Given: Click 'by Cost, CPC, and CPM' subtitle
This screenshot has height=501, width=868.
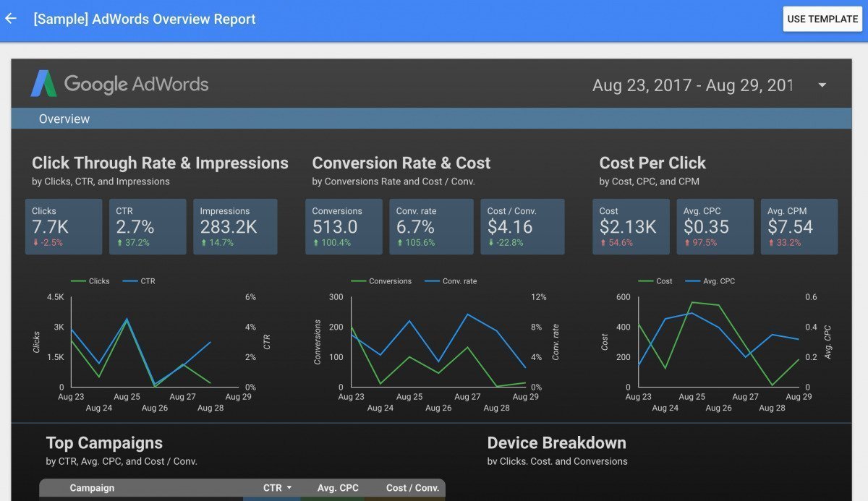Looking at the screenshot, I should click(649, 181).
